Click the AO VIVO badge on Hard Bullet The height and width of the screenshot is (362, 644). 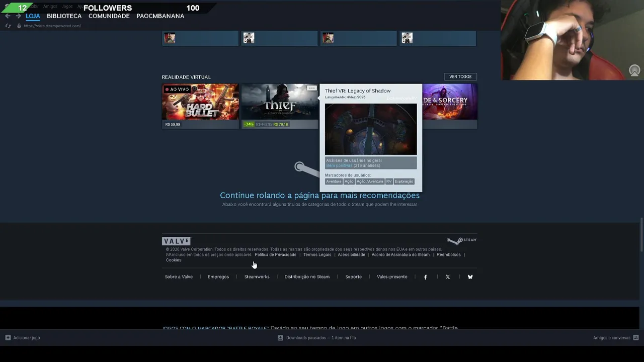tap(177, 89)
